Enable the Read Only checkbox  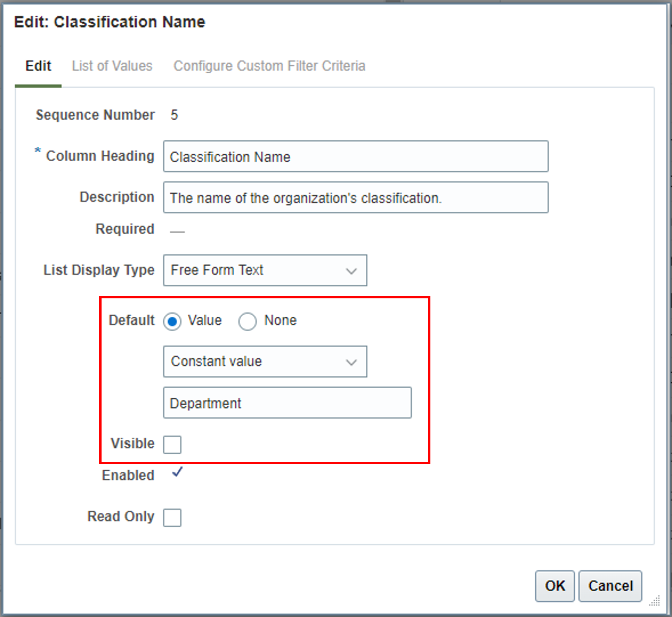172,517
